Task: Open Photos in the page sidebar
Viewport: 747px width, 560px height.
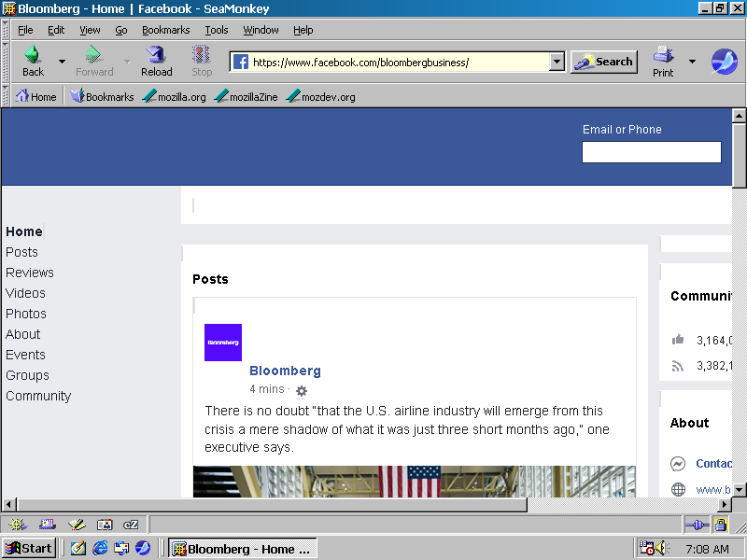Action: 26,314
